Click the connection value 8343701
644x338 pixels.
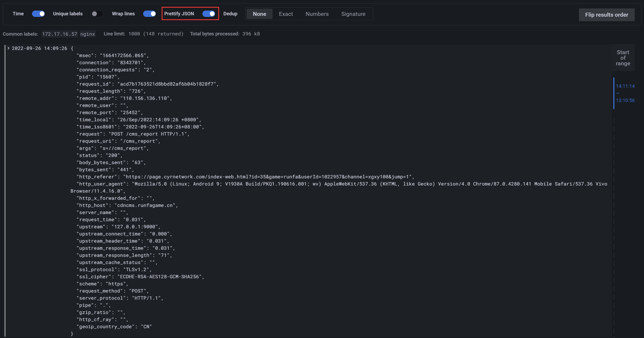point(130,63)
